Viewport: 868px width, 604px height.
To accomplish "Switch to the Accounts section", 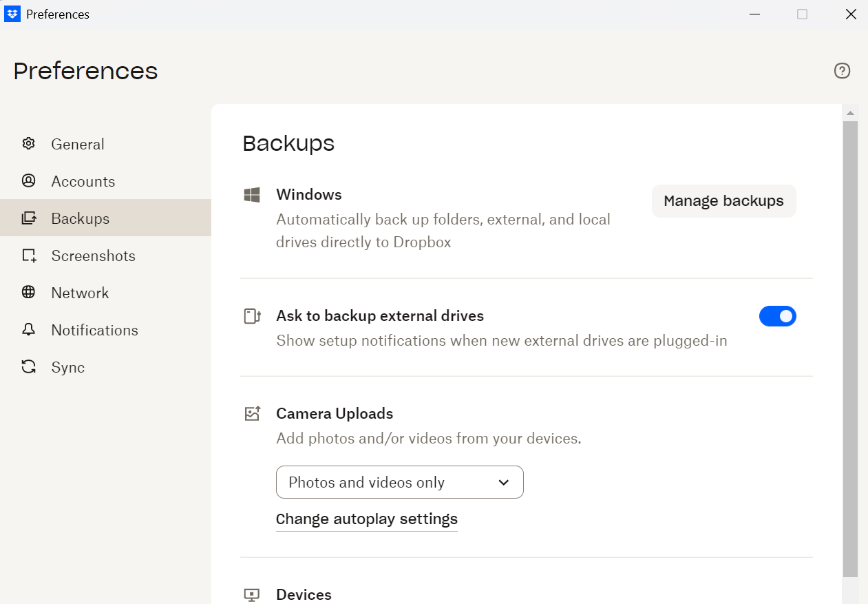I will click(83, 181).
